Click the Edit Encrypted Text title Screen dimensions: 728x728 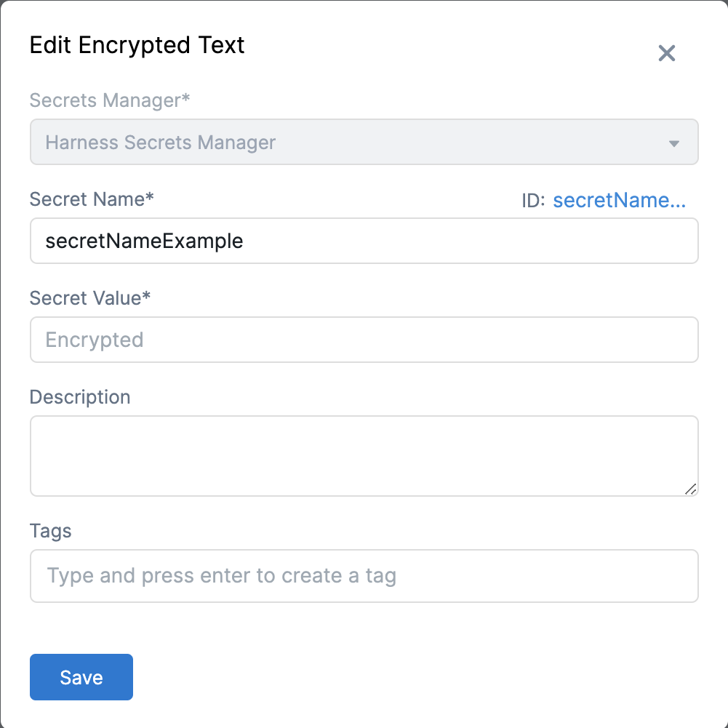point(137,45)
